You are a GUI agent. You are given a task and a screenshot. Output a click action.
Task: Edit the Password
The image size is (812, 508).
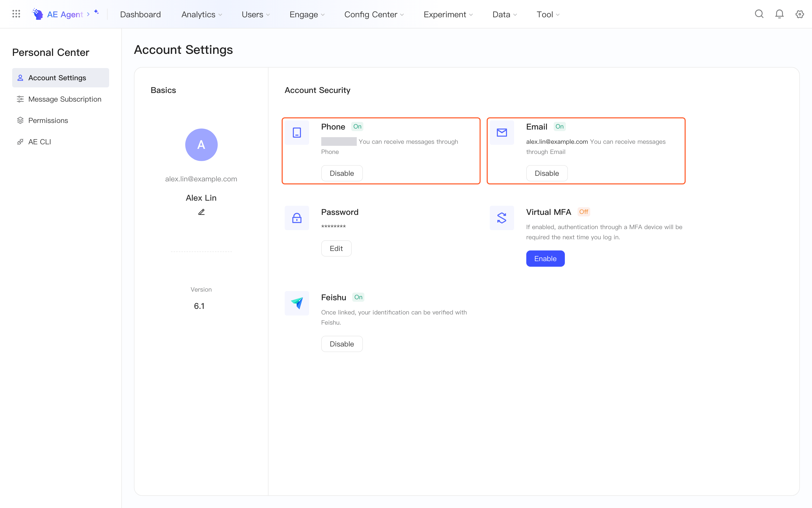tap(336, 249)
